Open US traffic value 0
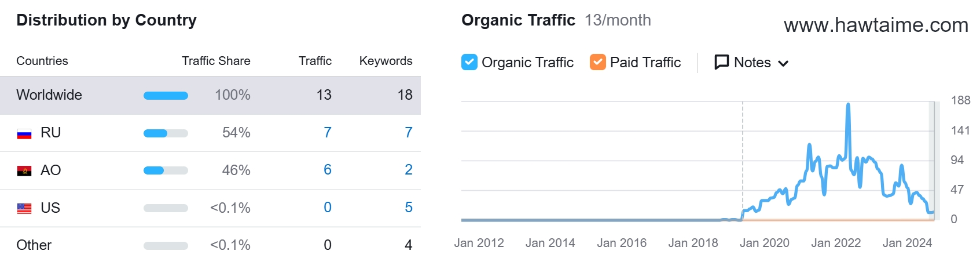The height and width of the screenshot is (258, 980). tap(328, 208)
